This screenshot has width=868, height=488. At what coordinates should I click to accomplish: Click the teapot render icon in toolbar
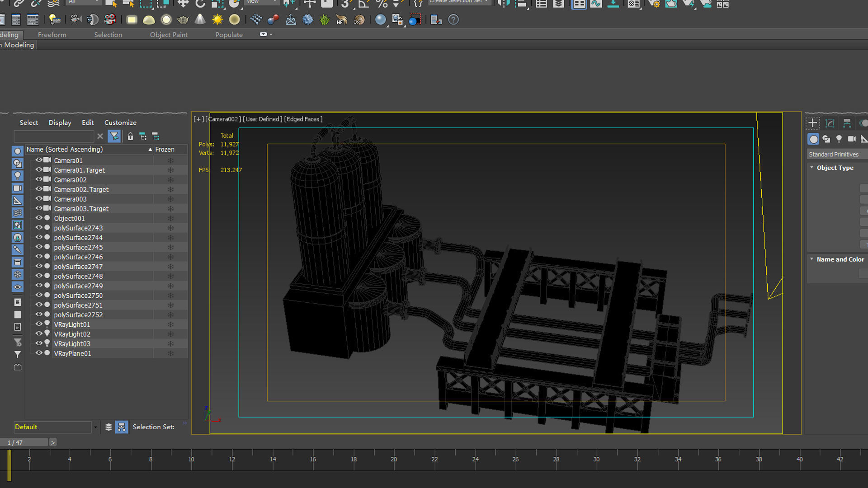click(x=183, y=20)
